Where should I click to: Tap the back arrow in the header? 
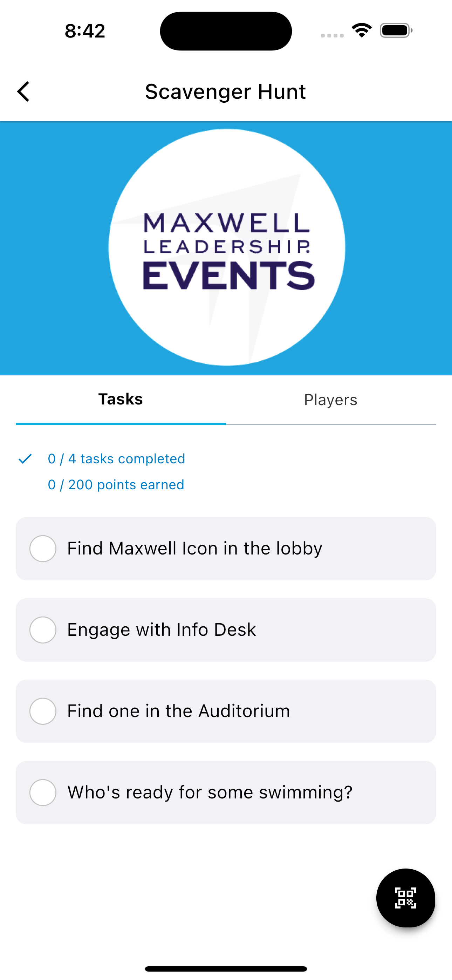coord(23,92)
